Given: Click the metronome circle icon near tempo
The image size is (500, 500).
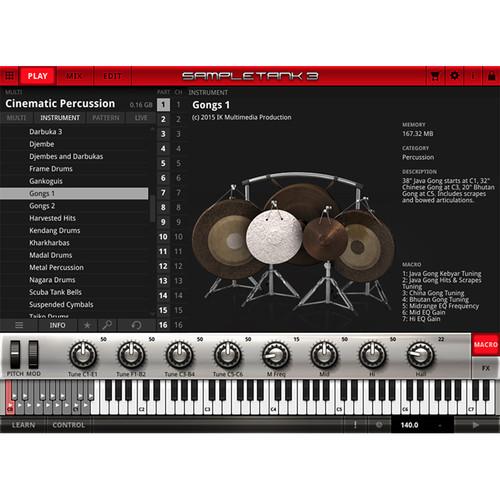Looking at the screenshot, I should [379, 425].
